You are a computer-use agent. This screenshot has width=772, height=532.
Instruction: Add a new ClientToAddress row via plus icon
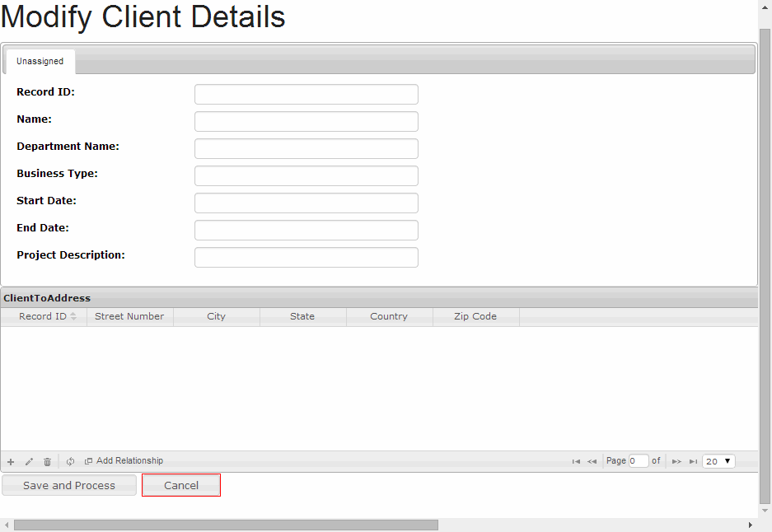(11, 462)
